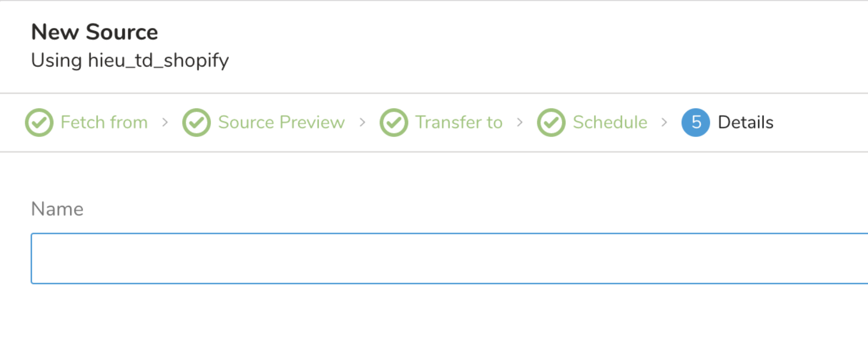Click the Schedule step checkmark icon
This screenshot has width=868, height=353.
pyautogui.click(x=551, y=123)
